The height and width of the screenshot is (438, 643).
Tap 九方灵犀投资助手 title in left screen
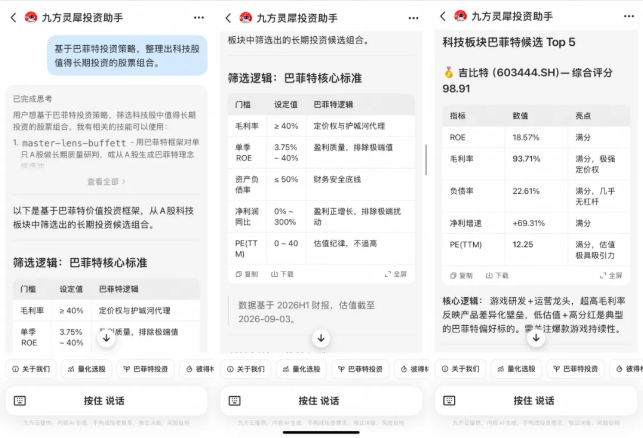82,18
